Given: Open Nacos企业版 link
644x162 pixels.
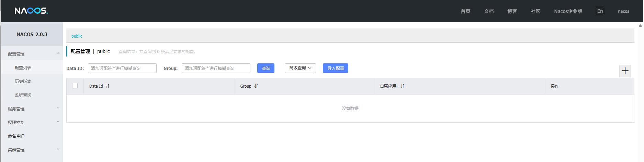Looking at the screenshot, I should coord(568,11).
